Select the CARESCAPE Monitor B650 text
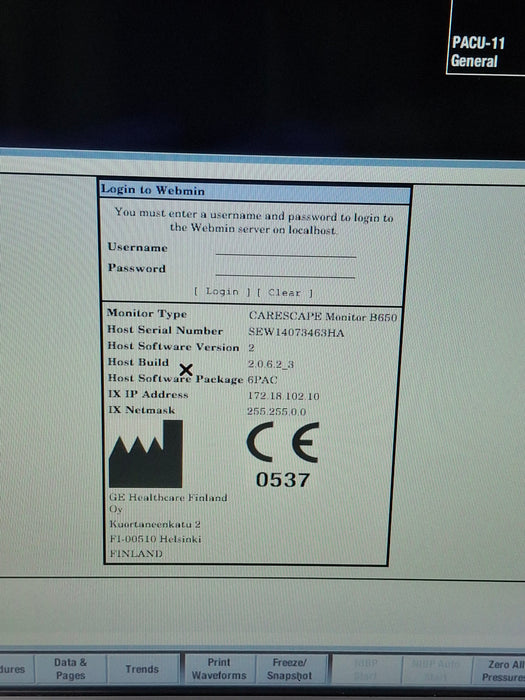 tap(323, 317)
